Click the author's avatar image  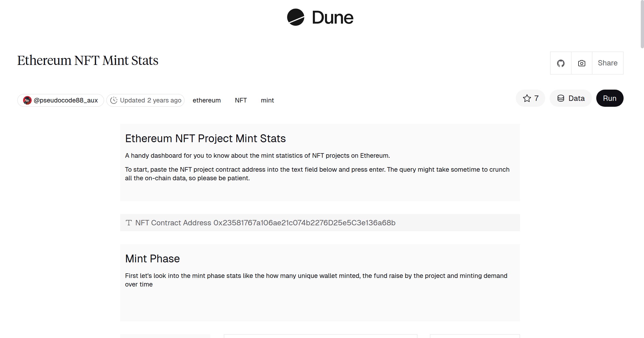[x=28, y=100]
